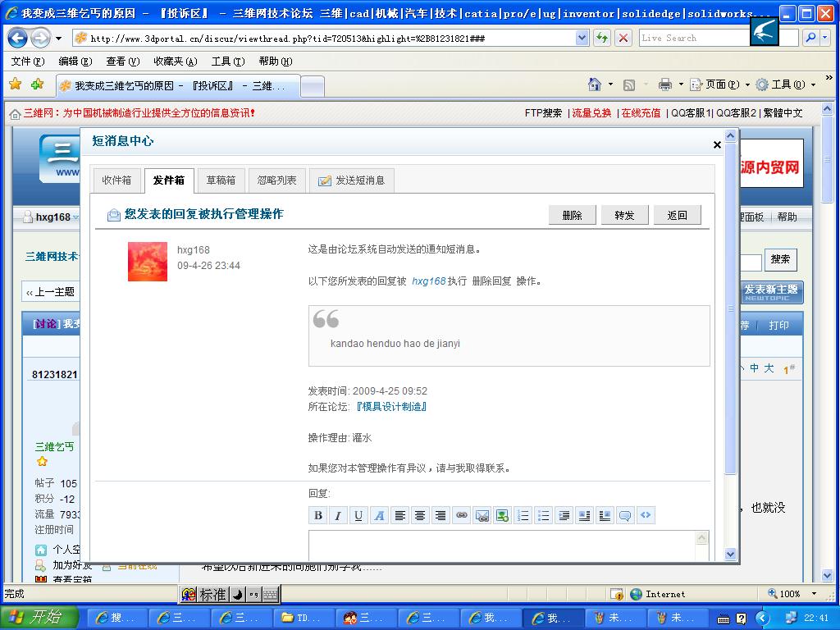Screen dimensions: 840x630
Task: Go back in browser history
Action: click(18, 38)
